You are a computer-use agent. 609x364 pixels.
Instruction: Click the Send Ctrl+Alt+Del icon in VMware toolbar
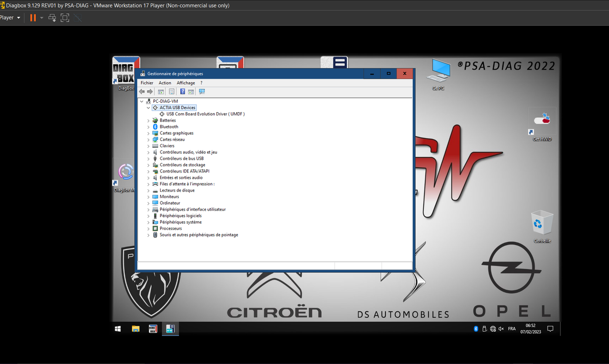pyautogui.click(x=52, y=18)
